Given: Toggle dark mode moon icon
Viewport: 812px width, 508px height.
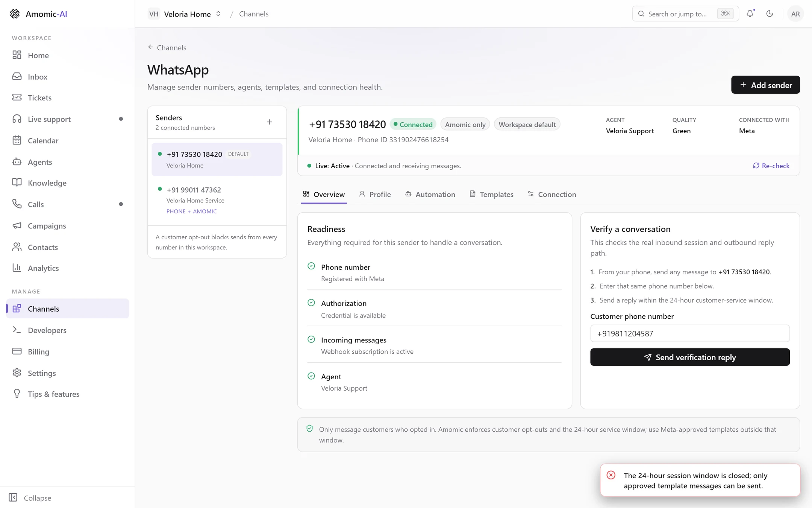Looking at the screenshot, I should click(770, 14).
